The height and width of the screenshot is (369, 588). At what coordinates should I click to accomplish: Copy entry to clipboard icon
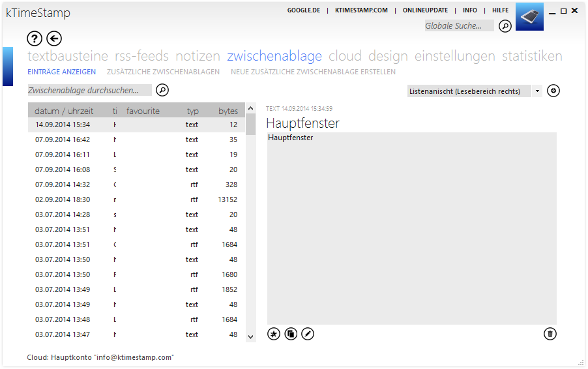pyautogui.click(x=291, y=334)
